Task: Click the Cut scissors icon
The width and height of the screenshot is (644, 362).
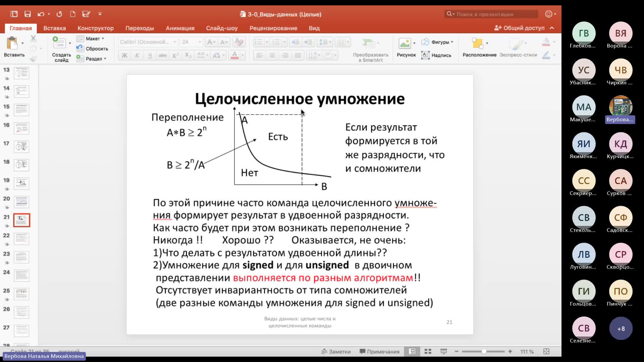Action: pos(33,39)
